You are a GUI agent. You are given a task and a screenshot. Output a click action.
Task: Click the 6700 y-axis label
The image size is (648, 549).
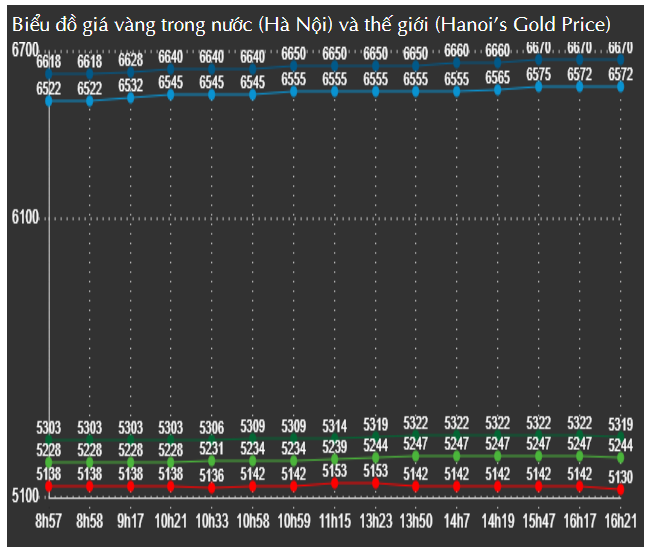click(22, 49)
